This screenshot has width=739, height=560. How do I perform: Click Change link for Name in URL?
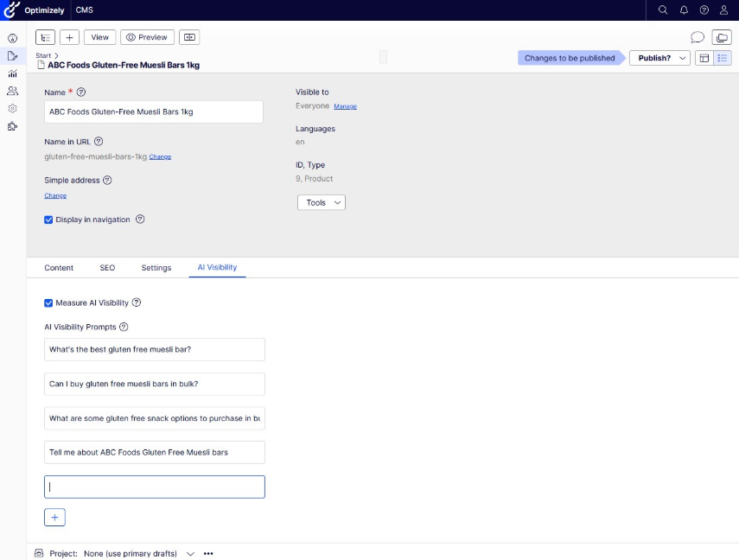coord(160,157)
